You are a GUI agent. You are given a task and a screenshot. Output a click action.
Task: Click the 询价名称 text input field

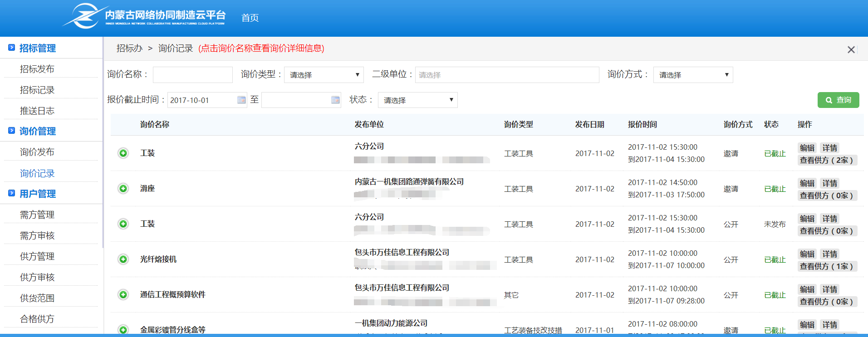pos(192,75)
